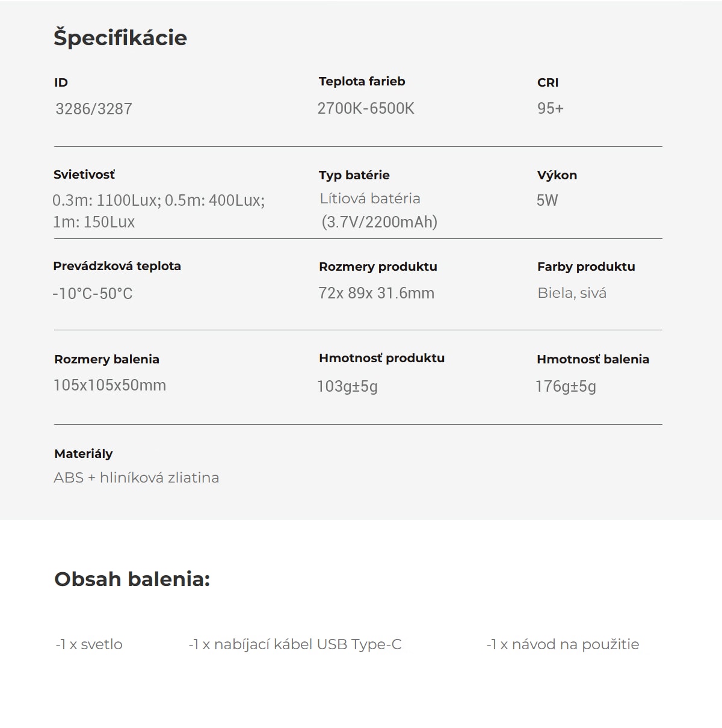Image resolution: width=722 pixels, height=728 pixels.
Task: Click the Obsah balenia heading
Action: click(x=132, y=579)
